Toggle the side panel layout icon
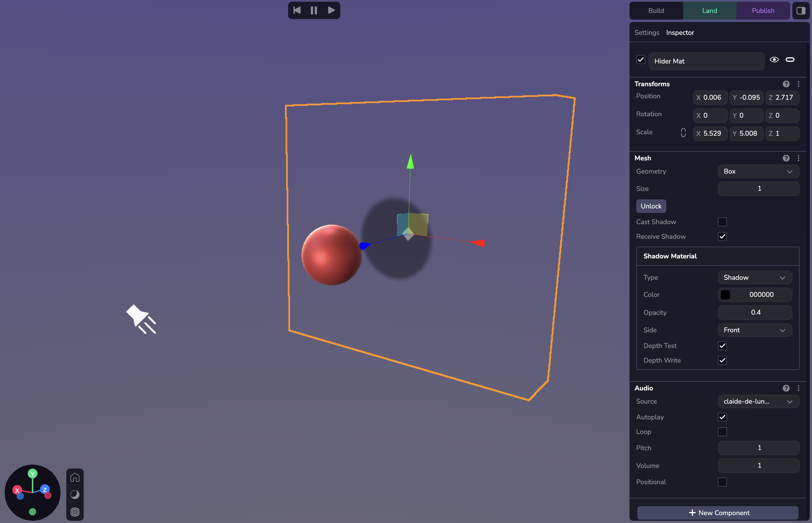 click(x=801, y=10)
